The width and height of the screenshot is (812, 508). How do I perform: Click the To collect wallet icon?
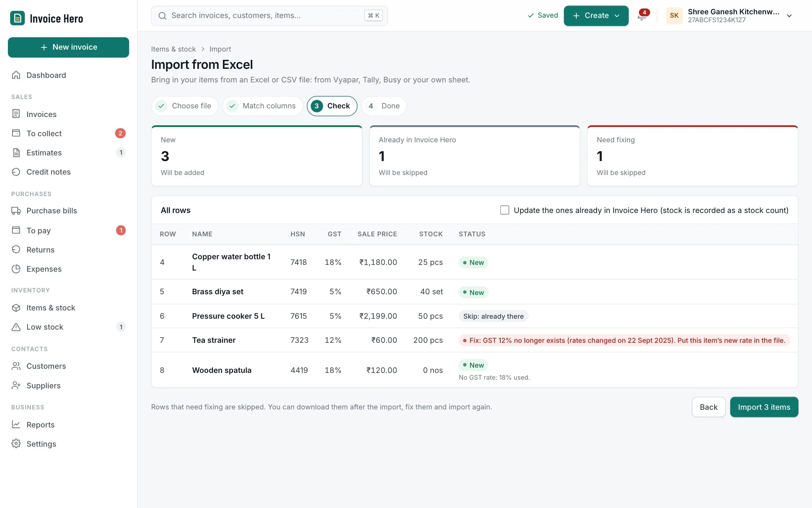click(16, 133)
